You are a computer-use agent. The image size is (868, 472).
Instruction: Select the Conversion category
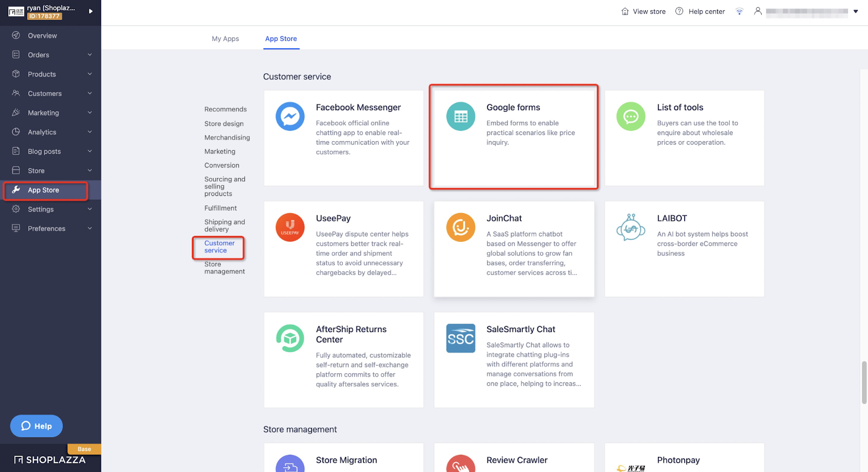[x=221, y=165]
